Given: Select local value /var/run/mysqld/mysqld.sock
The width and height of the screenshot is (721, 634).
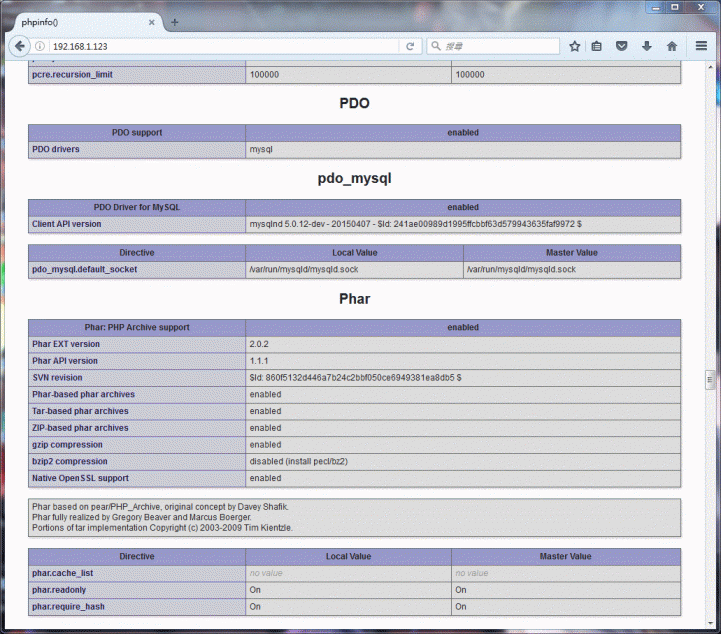Looking at the screenshot, I should coord(304,269).
